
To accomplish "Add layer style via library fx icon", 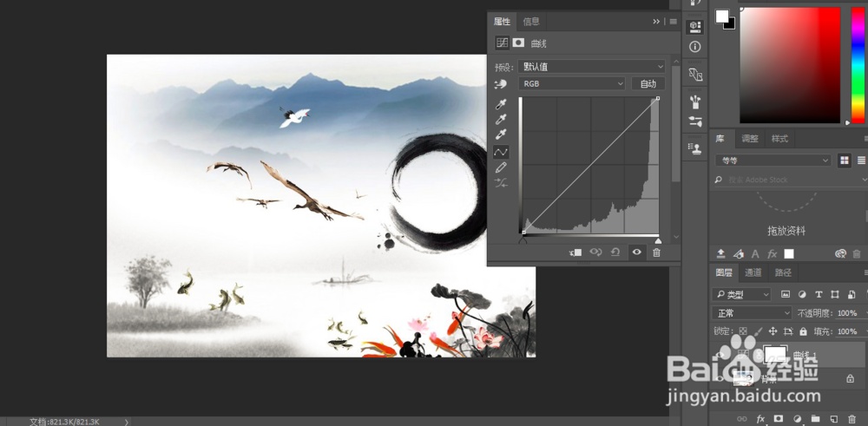I will 773,254.
